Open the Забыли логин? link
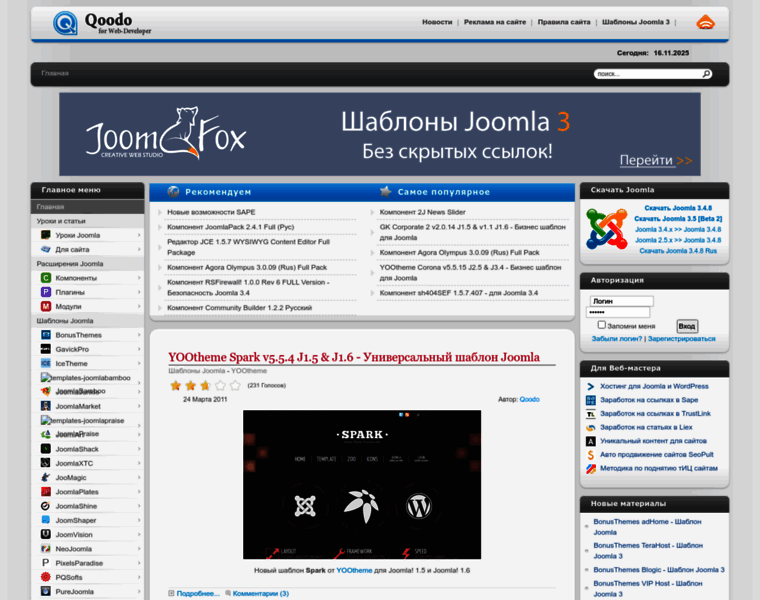This screenshot has height=600, width=760. coord(617,339)
